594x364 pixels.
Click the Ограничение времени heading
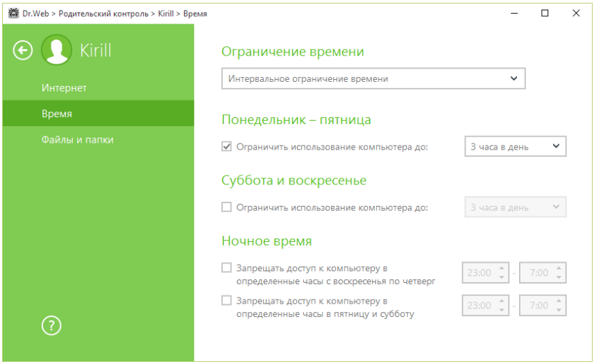click(x=293, y=51)
